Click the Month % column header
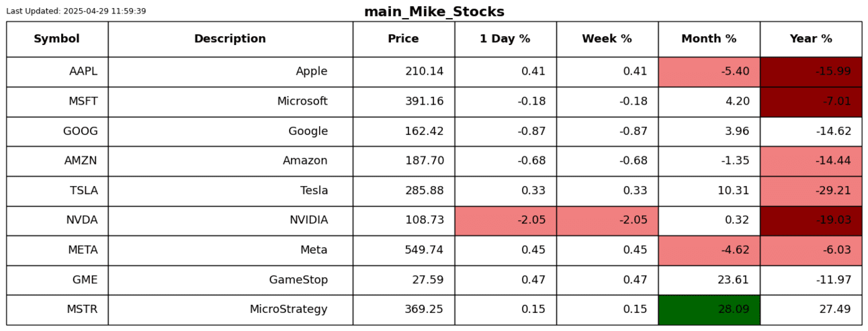This screenshot has width=868, height=331. 709,39
